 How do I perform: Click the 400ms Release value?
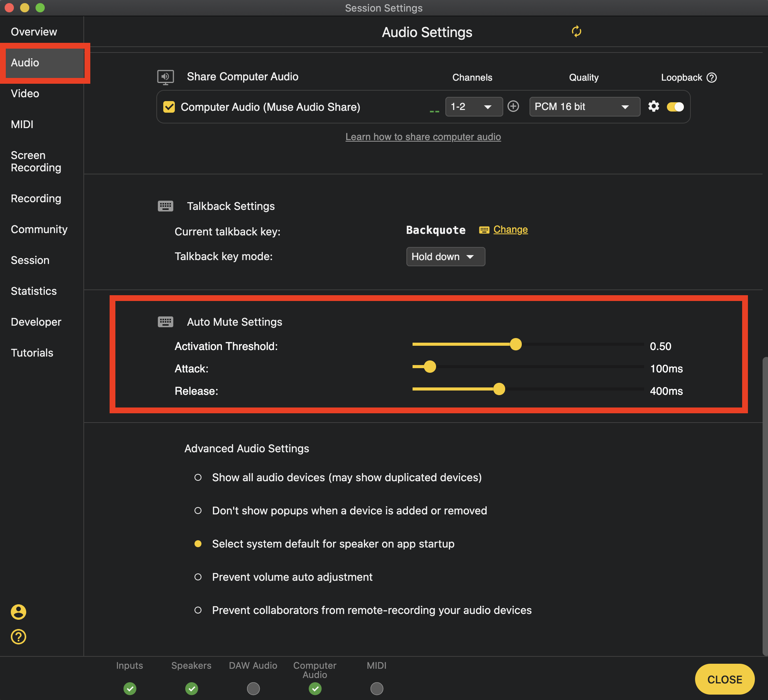666,391
